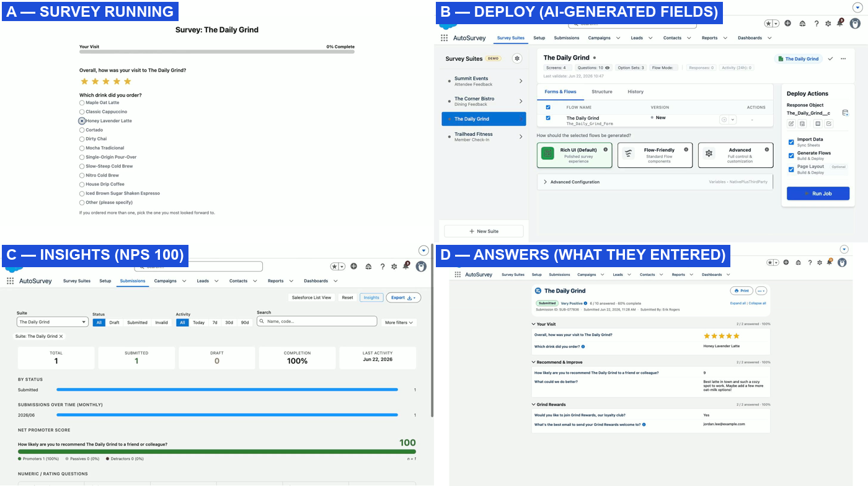This screenshot has width=868, height=486.
Task: Select Cortado radio option
Action: coord(82,130)
